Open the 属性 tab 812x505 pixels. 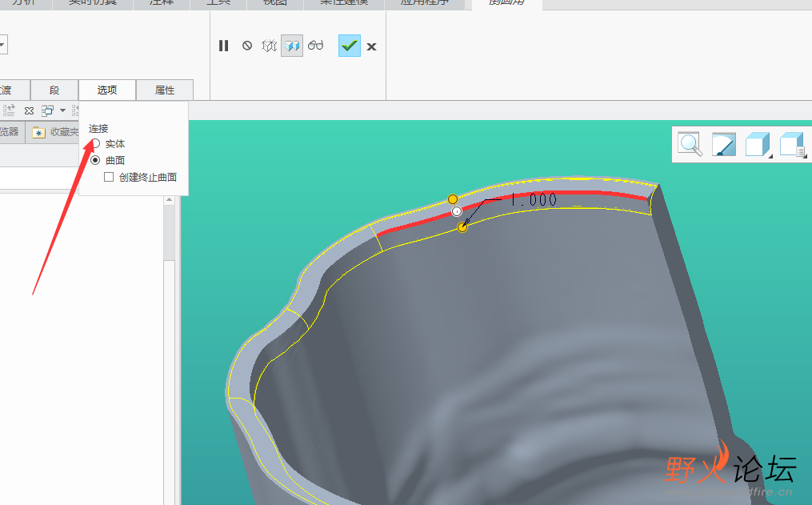[x=165, y=90]
